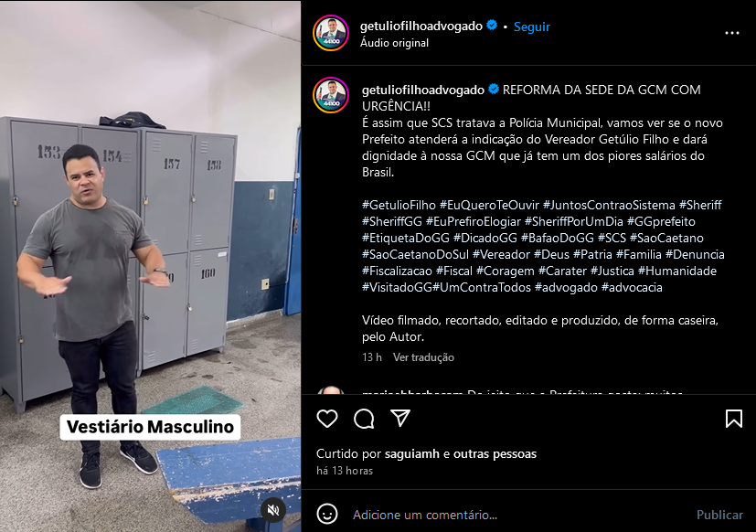Follow the account via Seguir

coord(531,27)
